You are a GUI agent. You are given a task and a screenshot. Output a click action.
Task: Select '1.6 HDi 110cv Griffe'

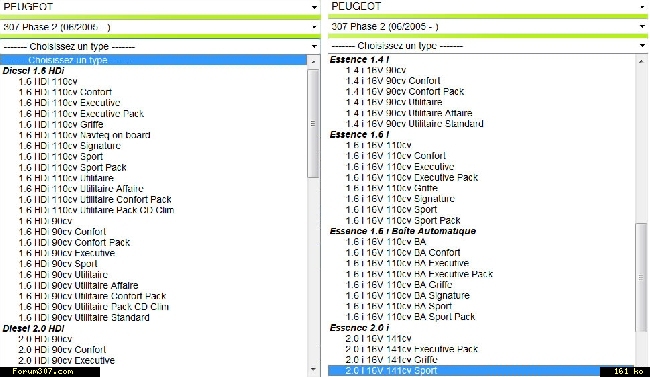pyautogui.click(x=61, y=124)
